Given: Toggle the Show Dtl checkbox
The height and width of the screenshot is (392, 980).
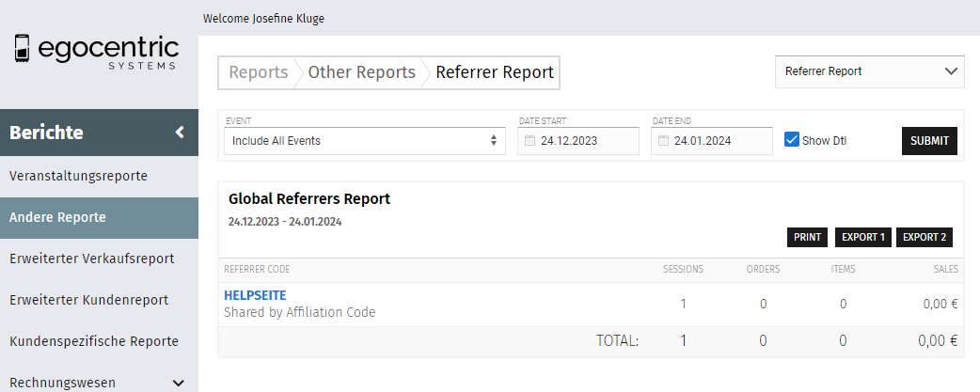Looking at the screenshot, I should (x=792, y=140).
